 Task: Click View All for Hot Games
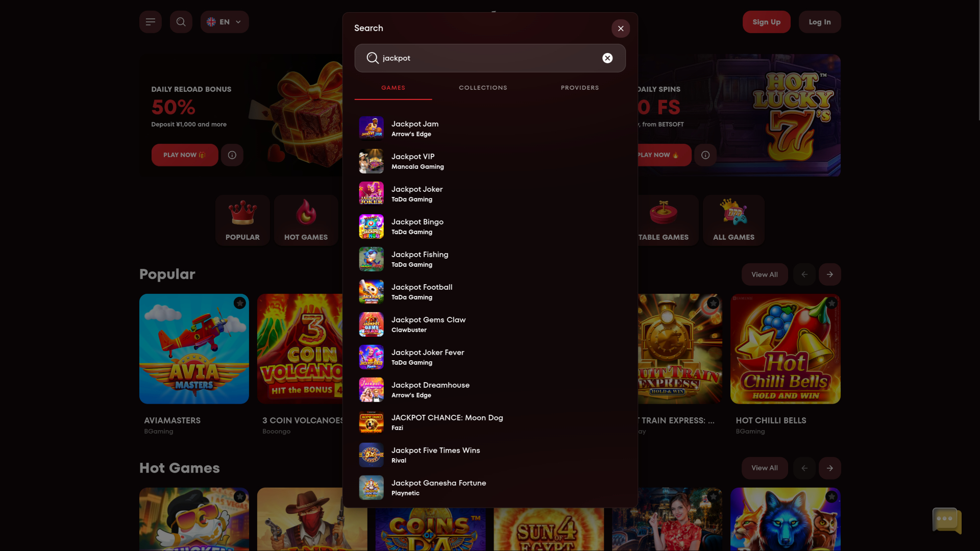pyautogui.click(x=765, y=468)
